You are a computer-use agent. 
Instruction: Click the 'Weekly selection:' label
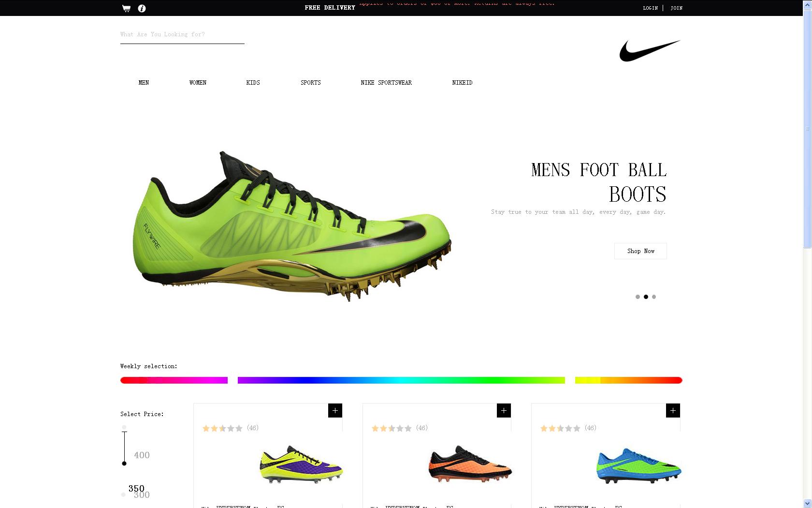point(149,366)
